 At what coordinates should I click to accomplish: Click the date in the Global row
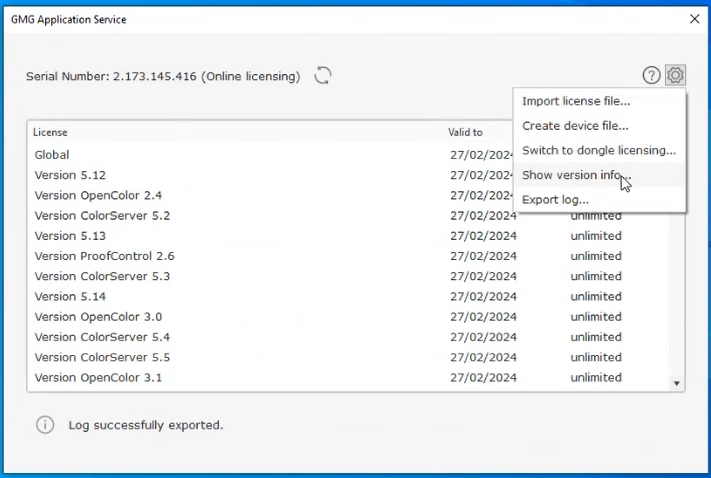tap(482, 155)
